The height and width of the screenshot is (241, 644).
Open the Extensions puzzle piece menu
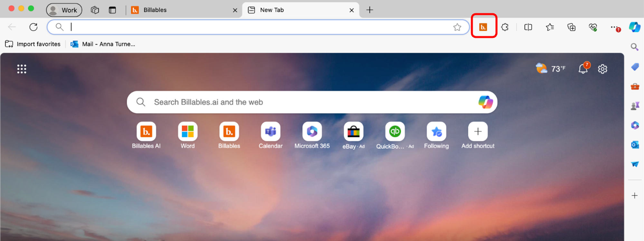click(x=505, y=27)
